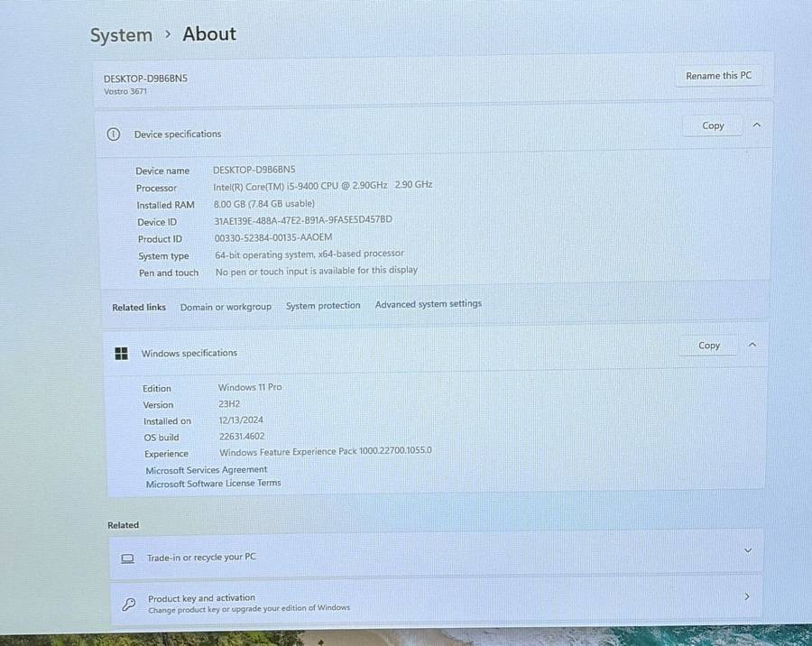Open the System protection link
The image size is (812, 646).
tap(323, 306)
